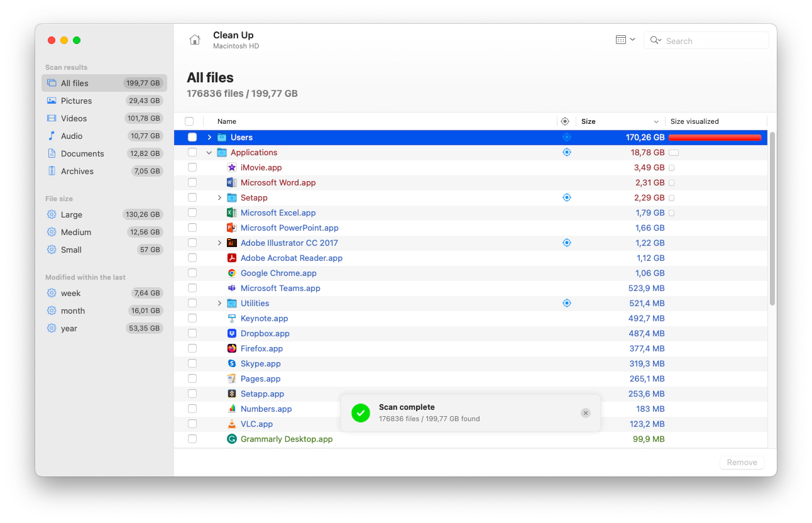
Task: Select All files in the sidebar
Action: click(104, 83)
